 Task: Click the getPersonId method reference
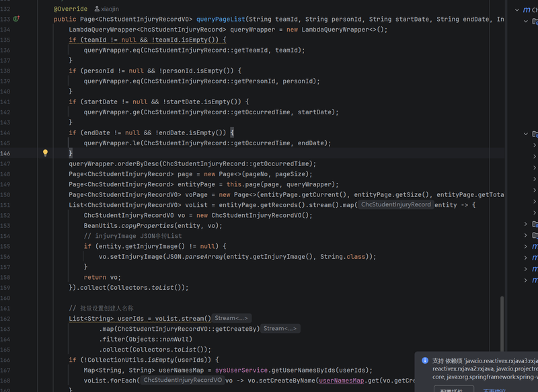tap(255, 81)
